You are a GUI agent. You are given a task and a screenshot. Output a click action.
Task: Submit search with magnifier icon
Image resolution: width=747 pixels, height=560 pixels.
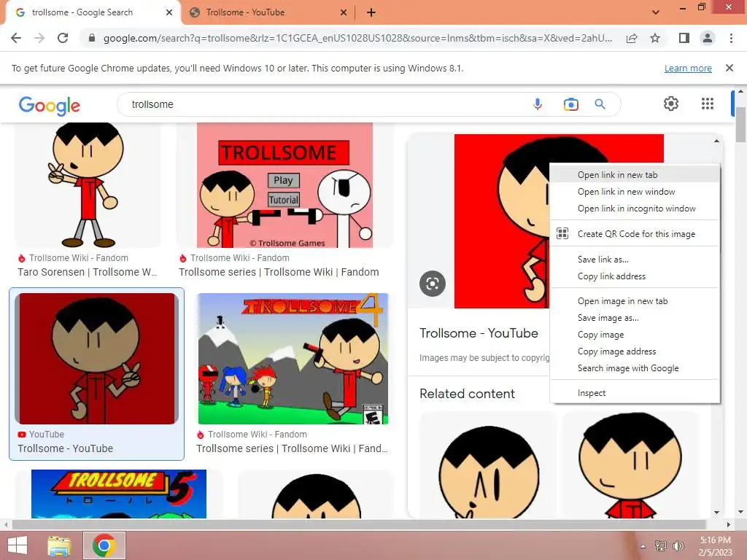click(x=600, y=104)
